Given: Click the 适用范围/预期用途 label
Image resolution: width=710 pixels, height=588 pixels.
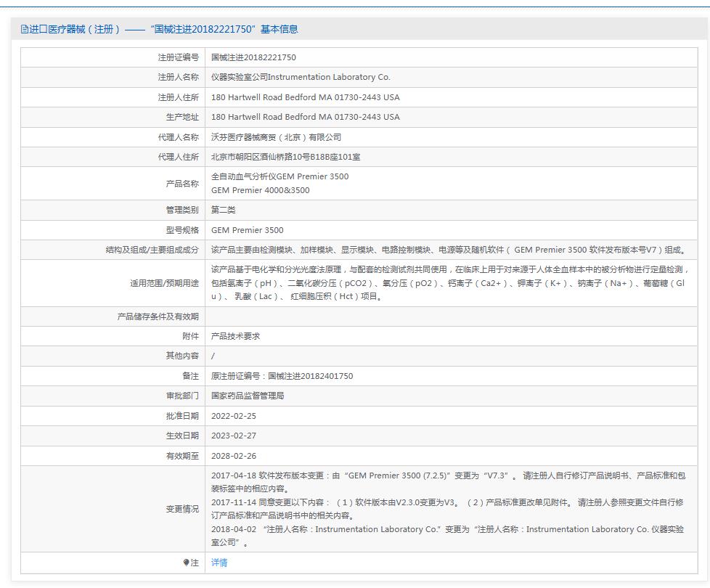Looking at the screenshot, I should (x=164, y=283).
